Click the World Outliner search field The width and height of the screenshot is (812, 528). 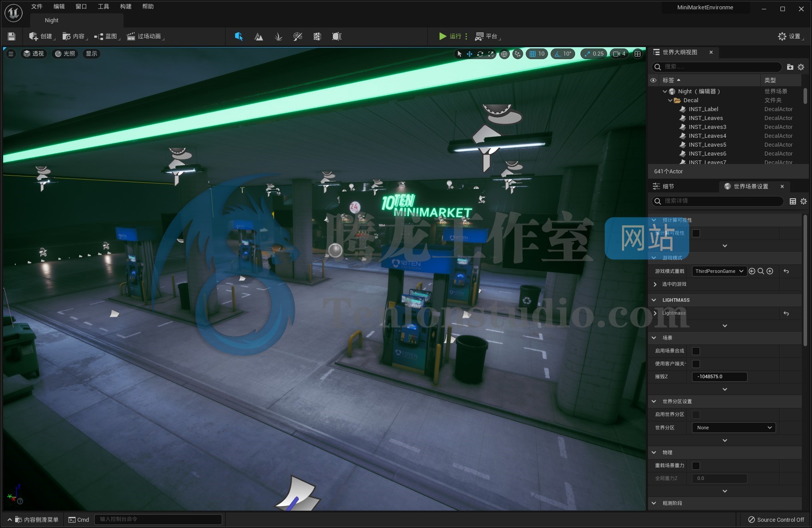pyautogui.click(x=716, y=67)
